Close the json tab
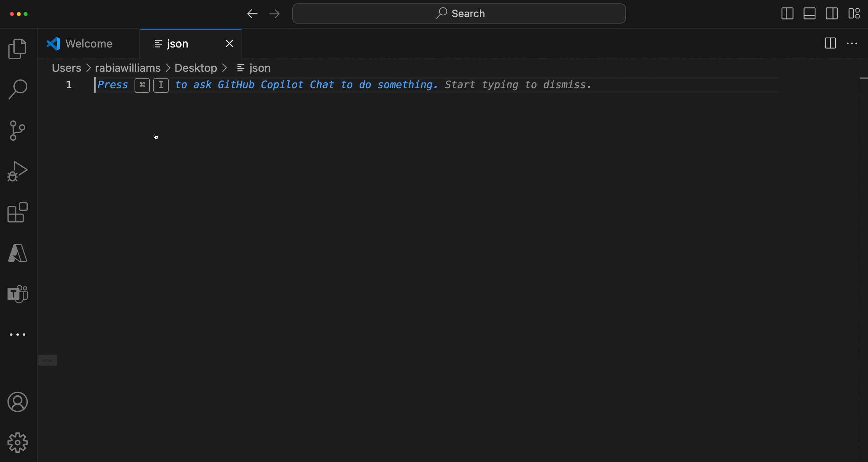Viewport: 868px width, 462px height. pos(229,43)
